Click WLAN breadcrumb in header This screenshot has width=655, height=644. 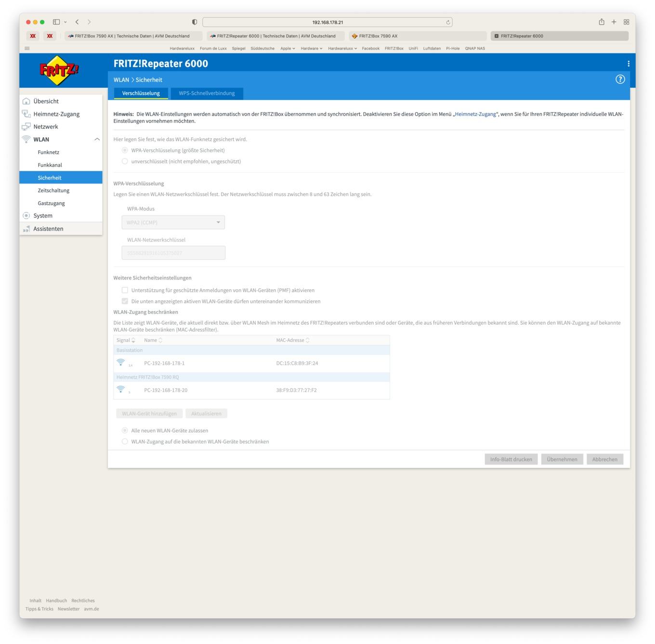(x=121, y=80)
